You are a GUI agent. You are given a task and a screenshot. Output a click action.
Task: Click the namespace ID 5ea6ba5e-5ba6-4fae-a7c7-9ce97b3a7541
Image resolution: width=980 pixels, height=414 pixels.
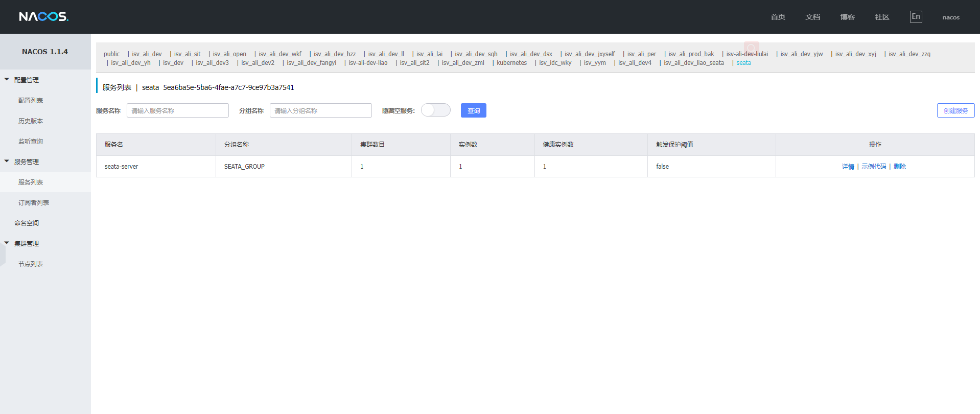[229, 87]
